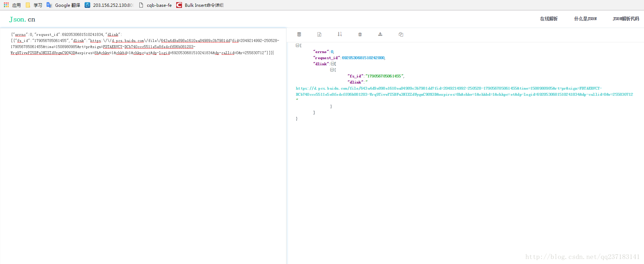Click the nested "dlink" key below fs_id
Image resolution: width=644 pixels, height=264 pixels.
pos(356,82)
